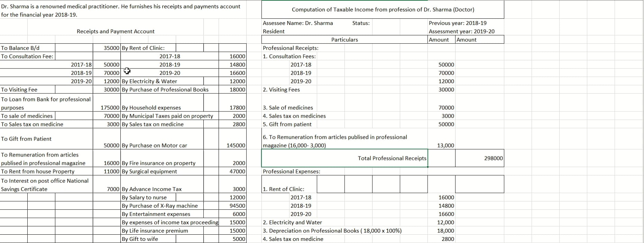The height and width of the screenshot is (243, 644).
Task: Click the 'By Purchase of Professional Books' cell
Action: (165, 90)
